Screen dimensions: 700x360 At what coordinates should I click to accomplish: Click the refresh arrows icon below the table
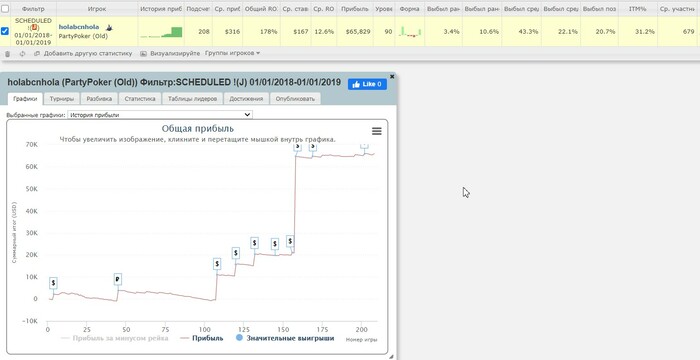pos(22,54)
